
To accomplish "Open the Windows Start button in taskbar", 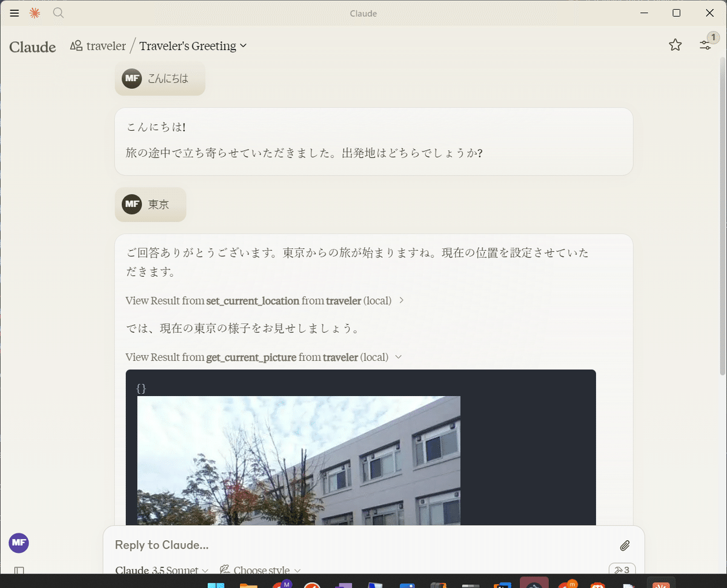I will pyautogui.click(x=216, y=585).
